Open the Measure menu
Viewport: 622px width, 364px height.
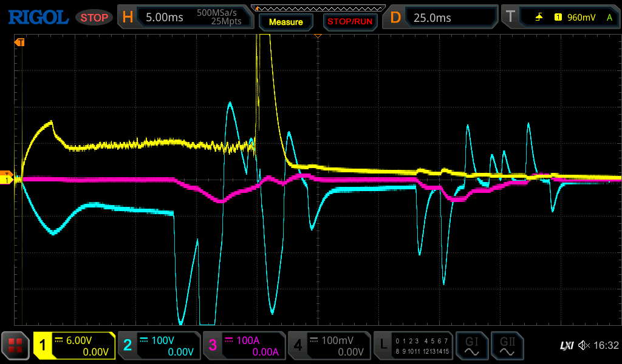tap(285, 22)
